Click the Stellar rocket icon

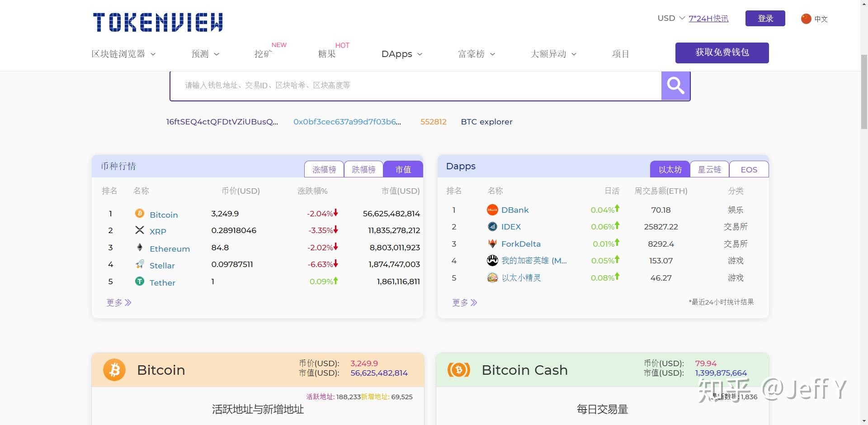point(140,264)
